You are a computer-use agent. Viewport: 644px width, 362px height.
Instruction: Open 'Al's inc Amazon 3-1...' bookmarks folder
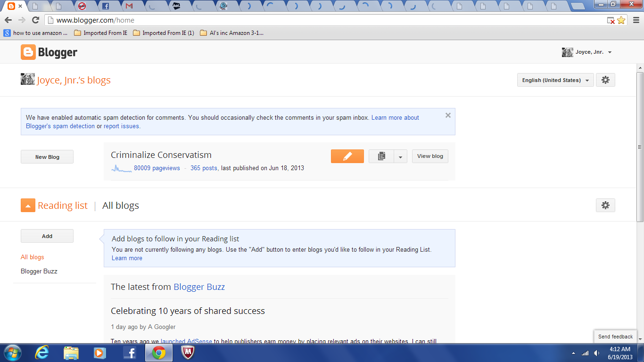(x=231, y=33)
